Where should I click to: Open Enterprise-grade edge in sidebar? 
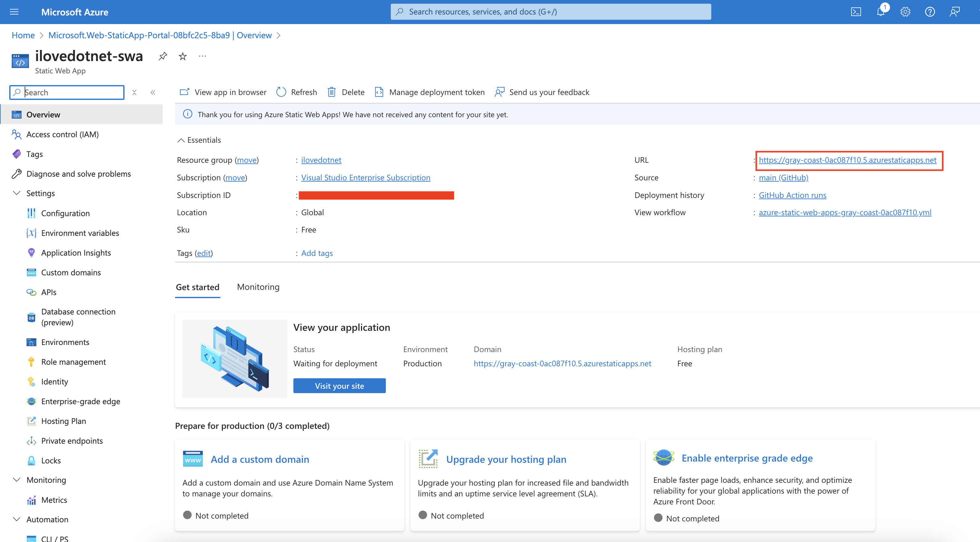(80, 401)
